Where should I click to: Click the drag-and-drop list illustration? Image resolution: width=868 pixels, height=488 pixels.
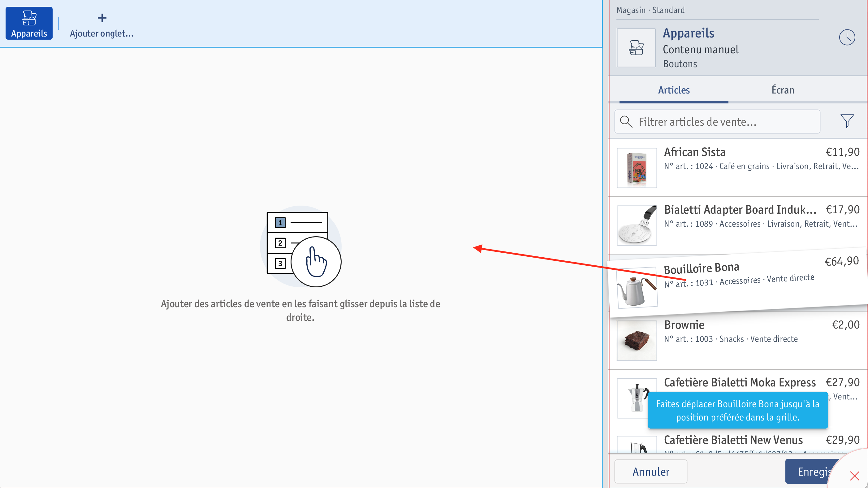[301, 247]
